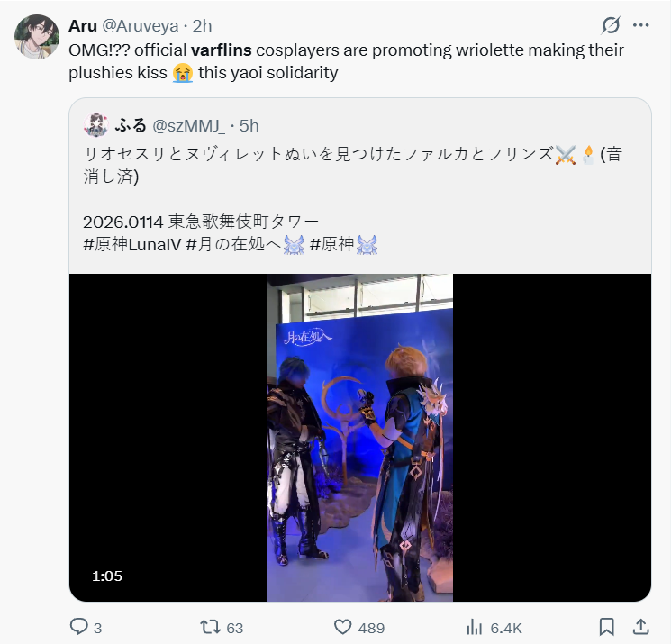Click the 1:05 video duration badge

pyautogui.click(x=107, y=576)
